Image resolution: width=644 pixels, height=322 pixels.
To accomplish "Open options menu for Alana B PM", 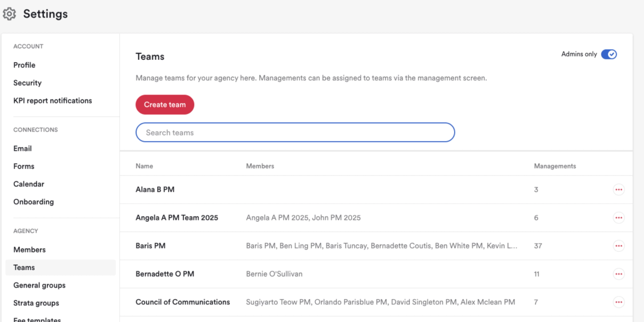I will point(619,190).
